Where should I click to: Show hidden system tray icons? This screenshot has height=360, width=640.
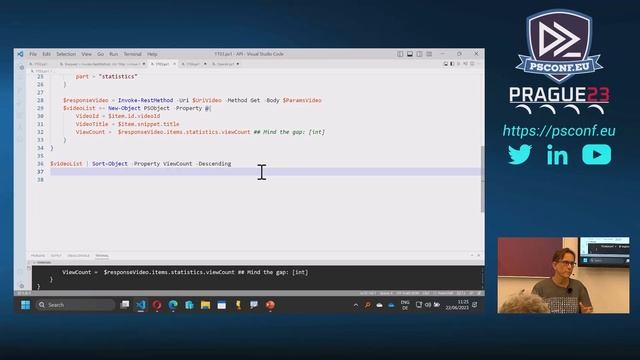click(356, 305)
